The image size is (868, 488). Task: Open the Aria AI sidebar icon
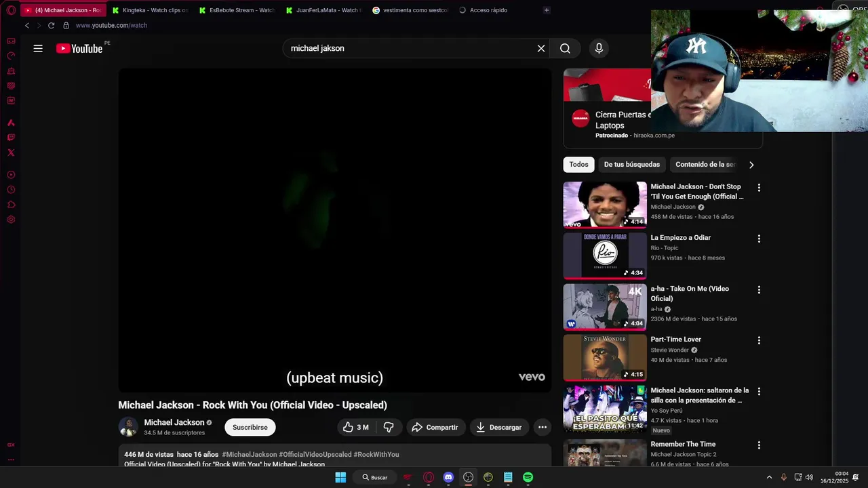pyautogui.click(x=11, y=123)
